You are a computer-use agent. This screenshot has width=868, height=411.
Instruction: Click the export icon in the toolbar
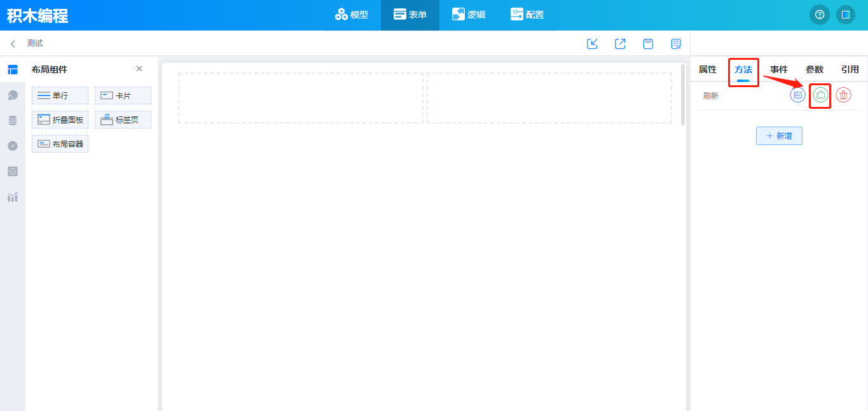point(620,44)
